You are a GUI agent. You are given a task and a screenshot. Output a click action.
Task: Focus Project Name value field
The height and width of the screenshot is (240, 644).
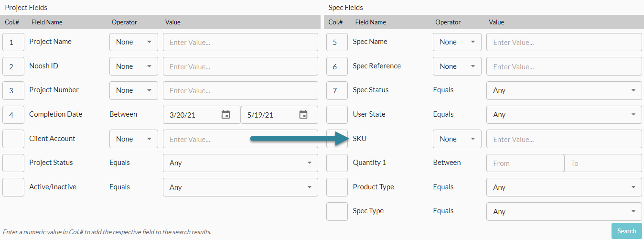(240, 42)
